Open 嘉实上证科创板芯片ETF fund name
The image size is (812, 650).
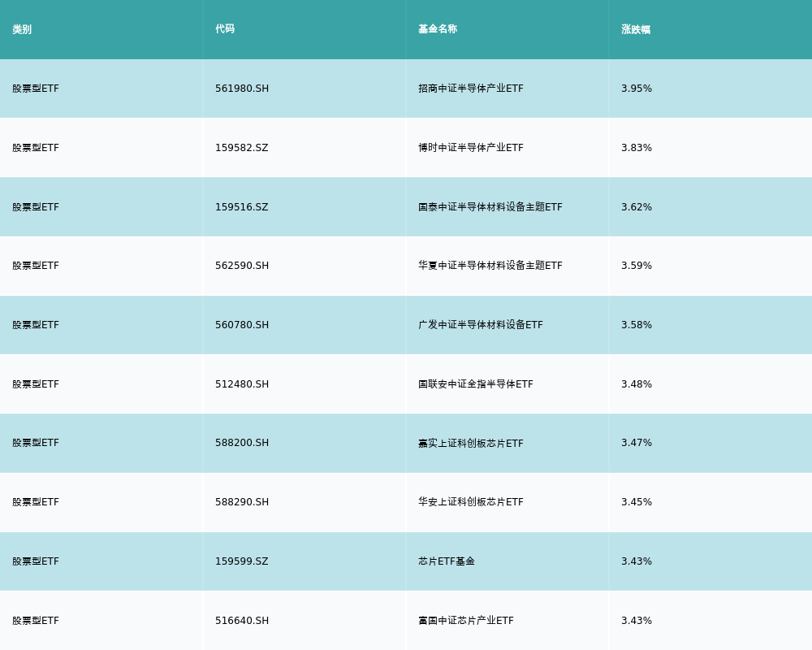click(471, 443)
